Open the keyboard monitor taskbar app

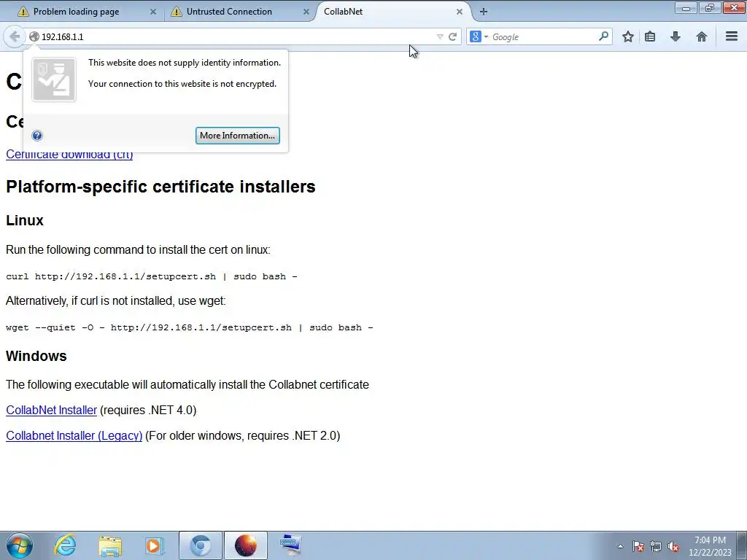290,545
